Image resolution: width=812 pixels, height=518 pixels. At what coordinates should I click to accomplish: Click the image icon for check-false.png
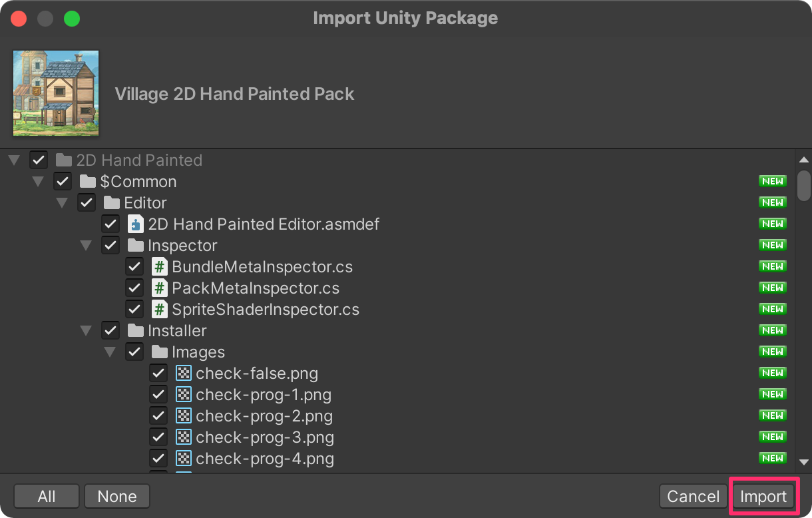184,374
